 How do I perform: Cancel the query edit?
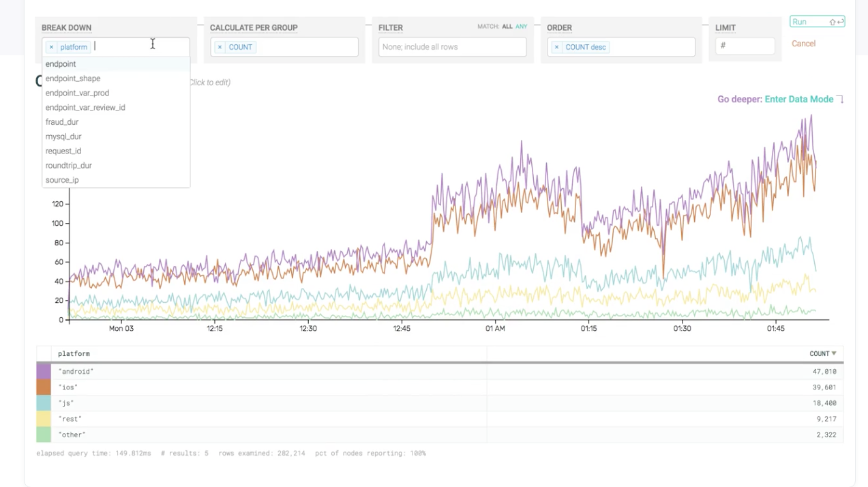tap(803, 44)
